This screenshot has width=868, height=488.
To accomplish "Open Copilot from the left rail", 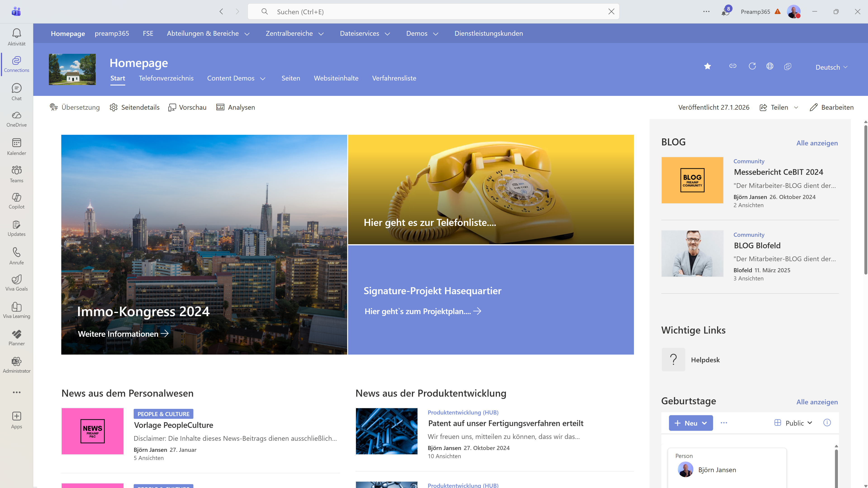I will [16, 200].
